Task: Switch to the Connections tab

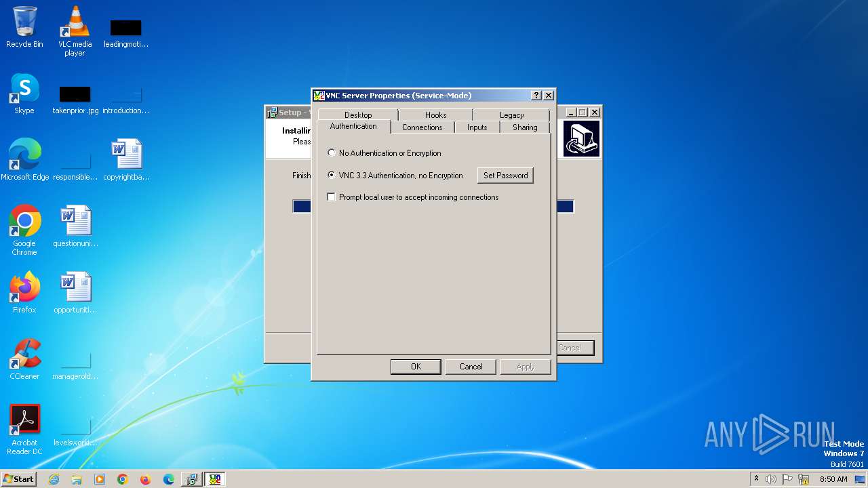Action: (x=422, y=127)
